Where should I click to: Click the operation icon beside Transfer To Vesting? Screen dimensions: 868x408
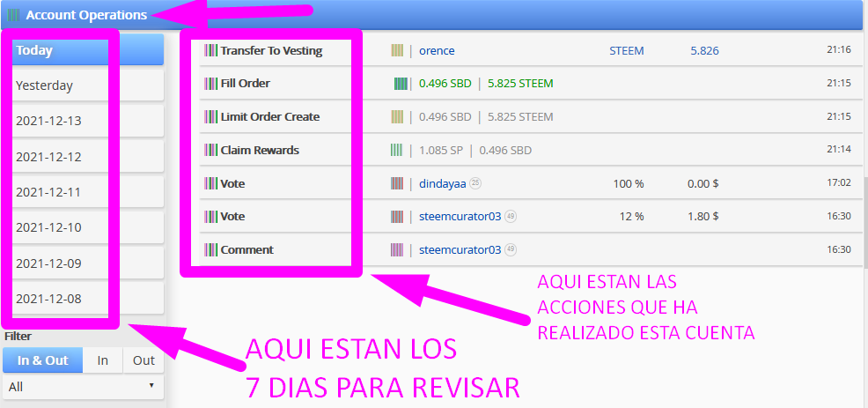[211, 50]
